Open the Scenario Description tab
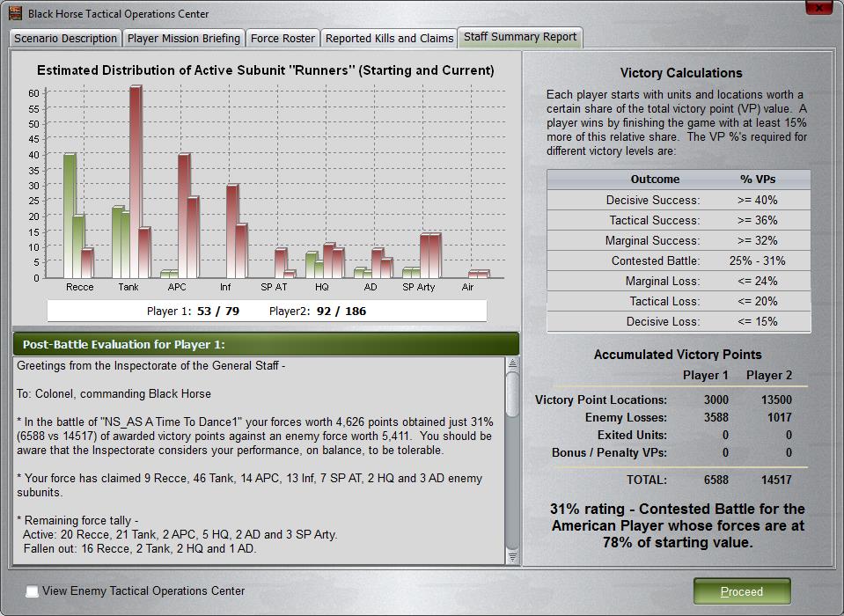Viewport: 844px width, 616px height. coord(65,38)
